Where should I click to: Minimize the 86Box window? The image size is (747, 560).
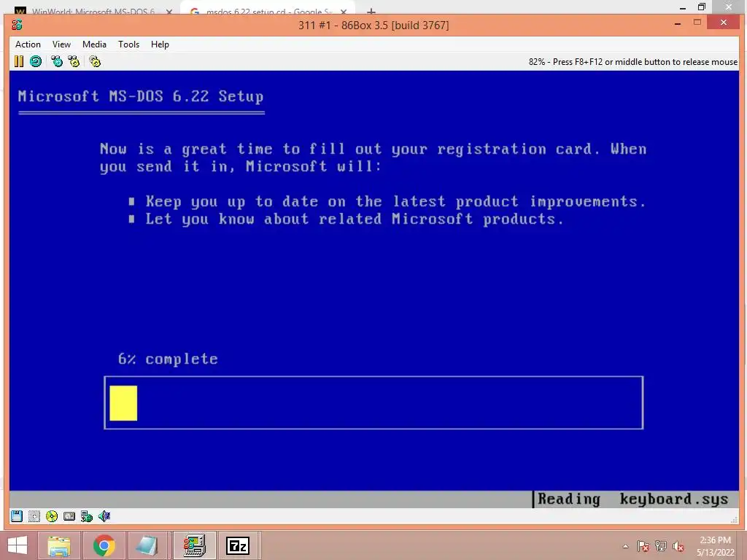678,23
